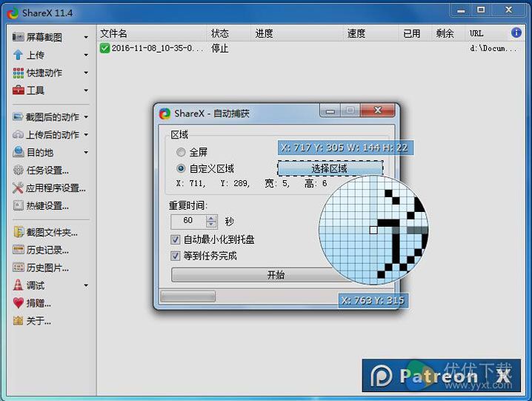532x401 pixels.
Task: Click the Patreon banner button
Action: click(x=442, y=375)
